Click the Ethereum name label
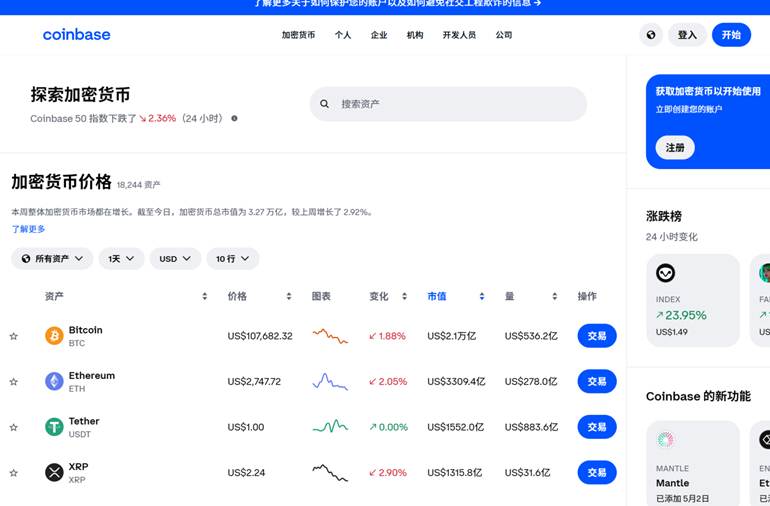Screen dimensions: 770x506 click(92, 375)
